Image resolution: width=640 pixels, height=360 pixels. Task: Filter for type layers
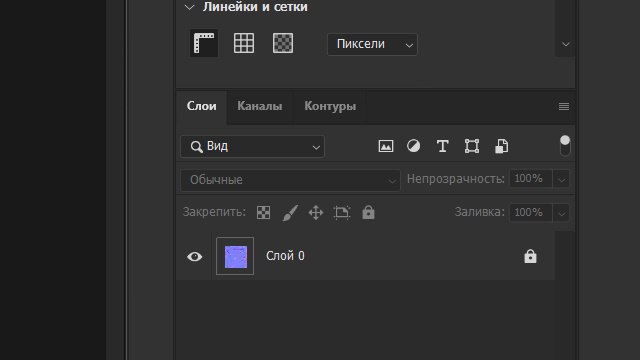pos(442,146)
